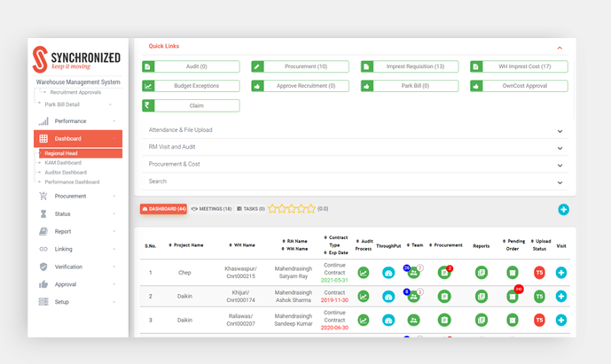Open Audit process chart for Raliawas row
This screenshot has height=364, width=611.
coord(364,320)
